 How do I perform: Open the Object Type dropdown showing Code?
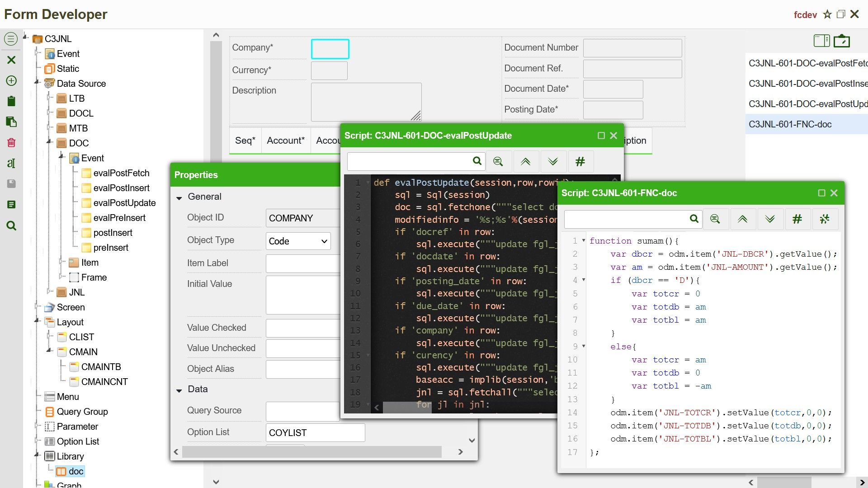coord(298,241)
